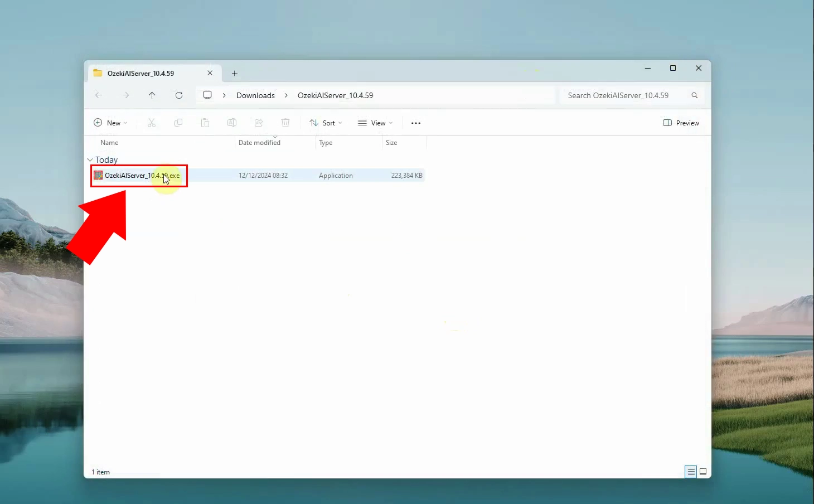Click the date 12/12/2024 08:32 cell

(x=263, y=175)
